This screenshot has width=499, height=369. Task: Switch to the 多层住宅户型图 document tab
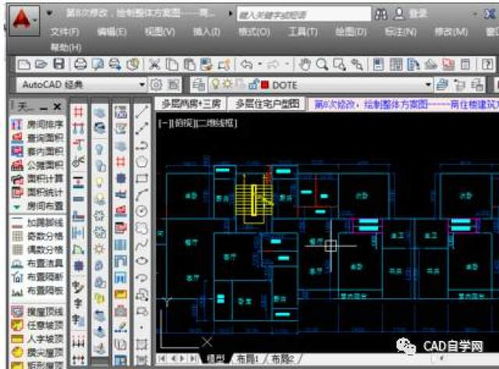[267, 104]
